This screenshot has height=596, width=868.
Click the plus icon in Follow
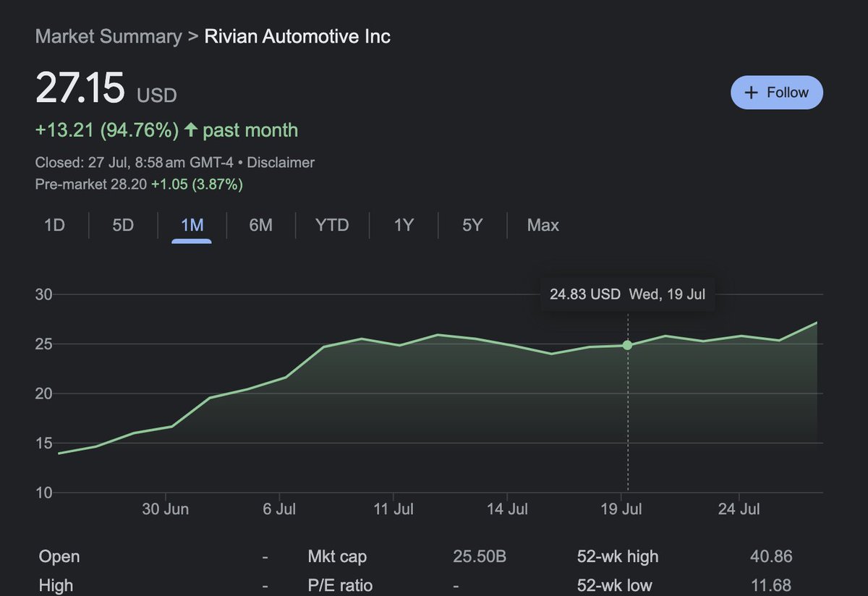[x=751, y=93]
